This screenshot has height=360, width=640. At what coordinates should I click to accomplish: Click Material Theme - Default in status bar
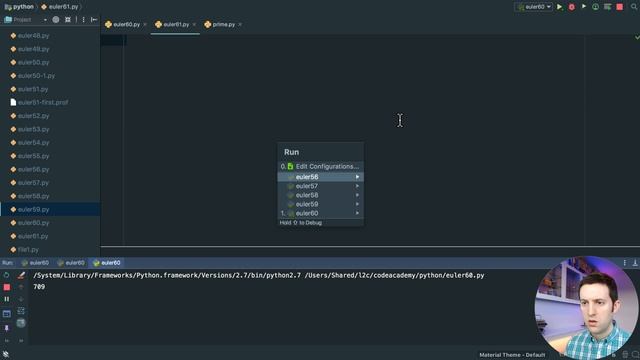pos(512,355)
